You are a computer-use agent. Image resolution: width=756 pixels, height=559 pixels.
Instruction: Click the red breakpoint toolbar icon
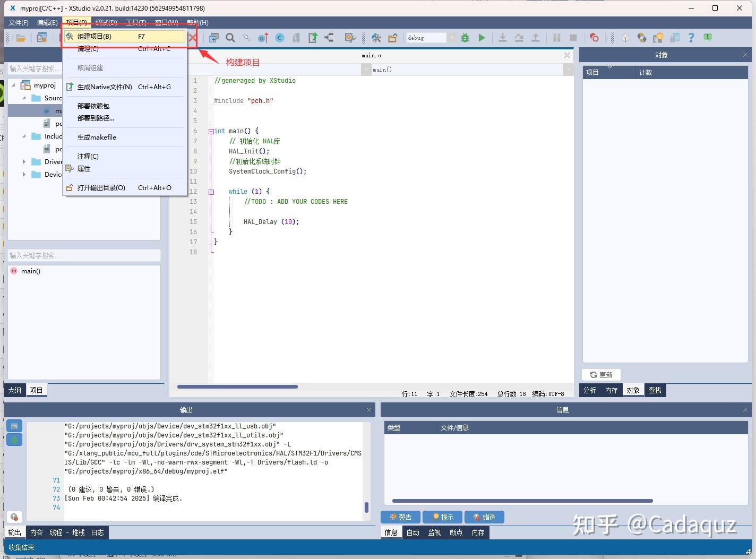click(x=594, y=38)
